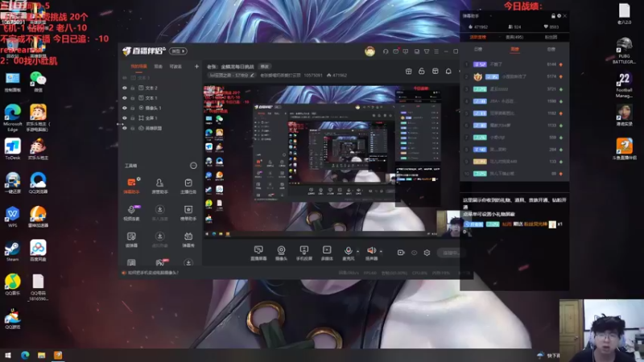644x362 pixels.
Task: Hide the 英雄联盟 layer
Action: [x=125, y=128]
